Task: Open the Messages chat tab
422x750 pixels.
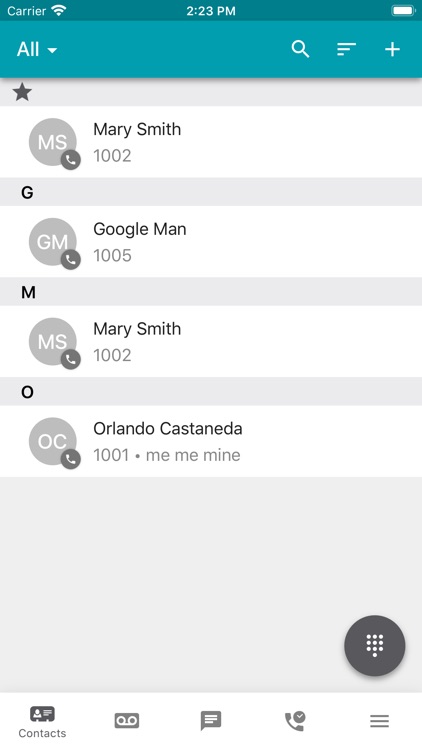Action: pos(211,720)
